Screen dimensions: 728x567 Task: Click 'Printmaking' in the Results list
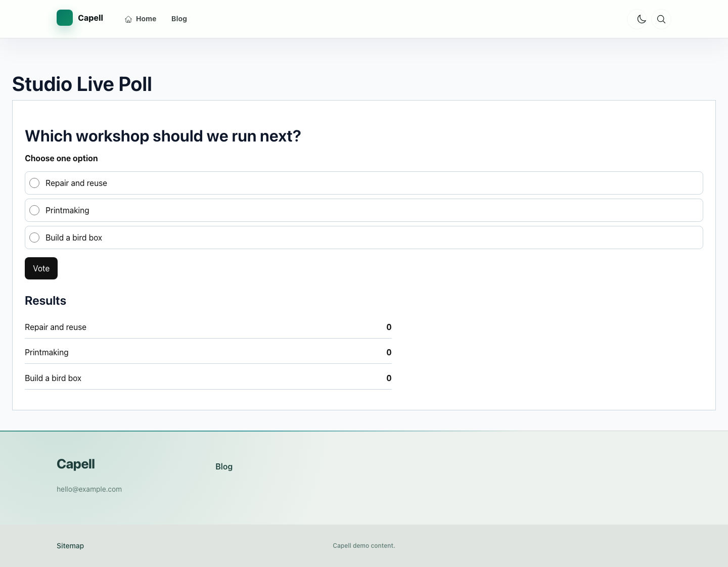47,352
